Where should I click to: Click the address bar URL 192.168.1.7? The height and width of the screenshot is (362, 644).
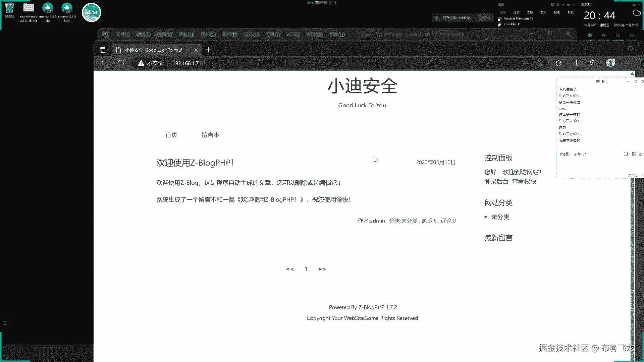(185, 63)
